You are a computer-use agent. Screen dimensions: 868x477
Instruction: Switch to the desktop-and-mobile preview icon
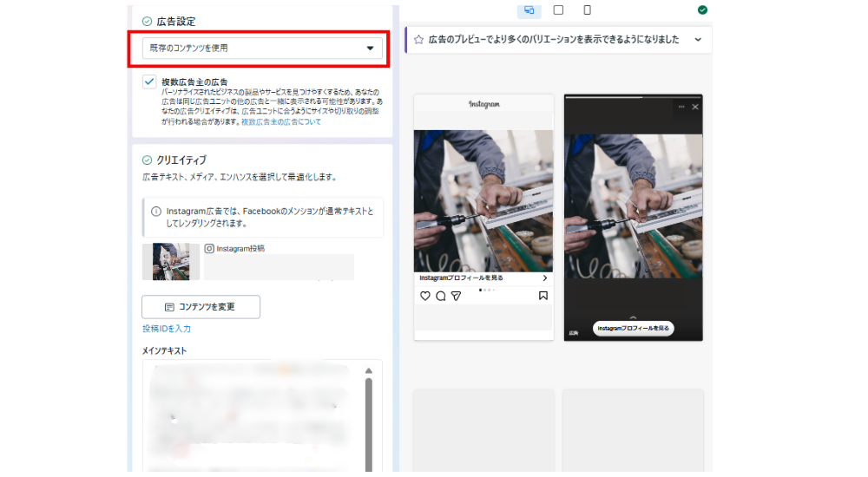pyautogui.click(x=529, y=10)
